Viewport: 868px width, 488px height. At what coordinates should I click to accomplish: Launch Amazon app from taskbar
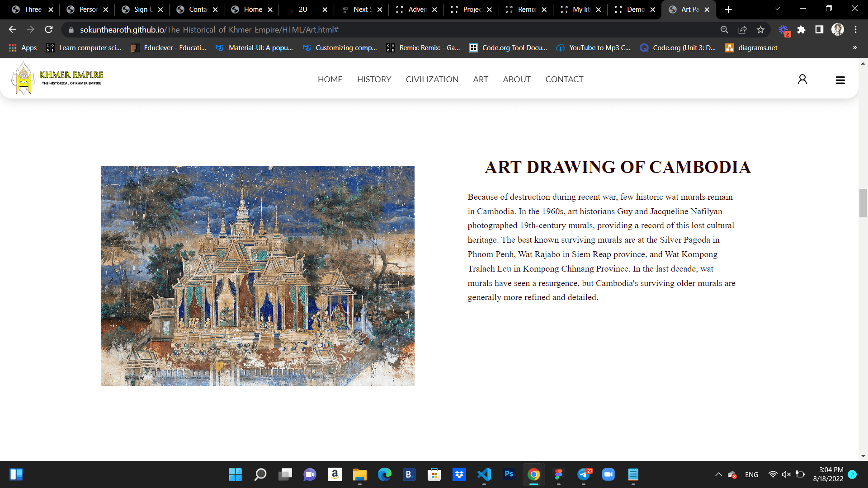click(335, 474)
